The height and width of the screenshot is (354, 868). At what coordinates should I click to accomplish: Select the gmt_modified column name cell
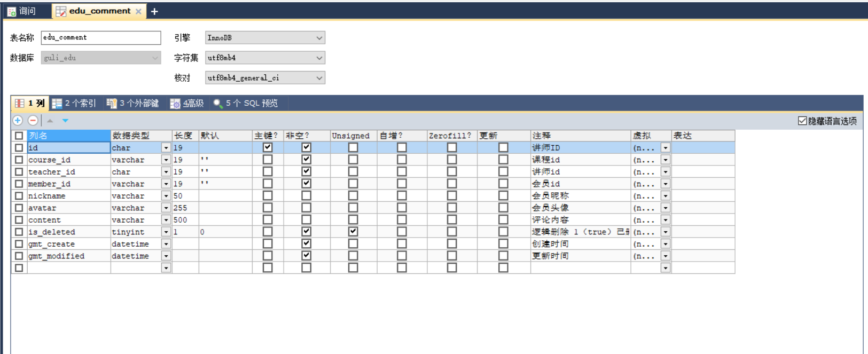68,256
